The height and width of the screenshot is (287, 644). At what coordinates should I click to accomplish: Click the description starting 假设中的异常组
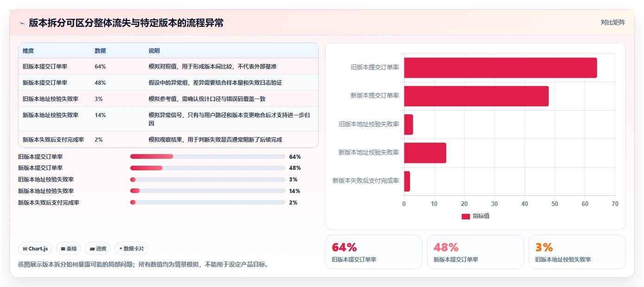tap(215, 83)
